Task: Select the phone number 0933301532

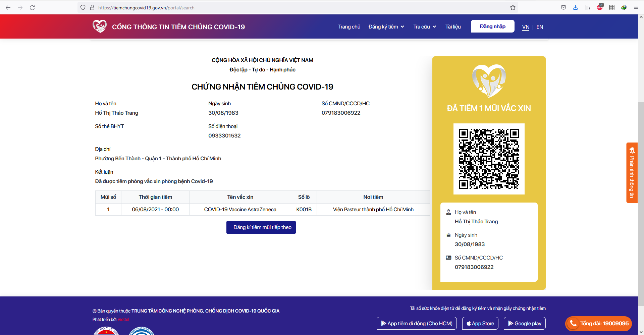Action: coord(224,136)
